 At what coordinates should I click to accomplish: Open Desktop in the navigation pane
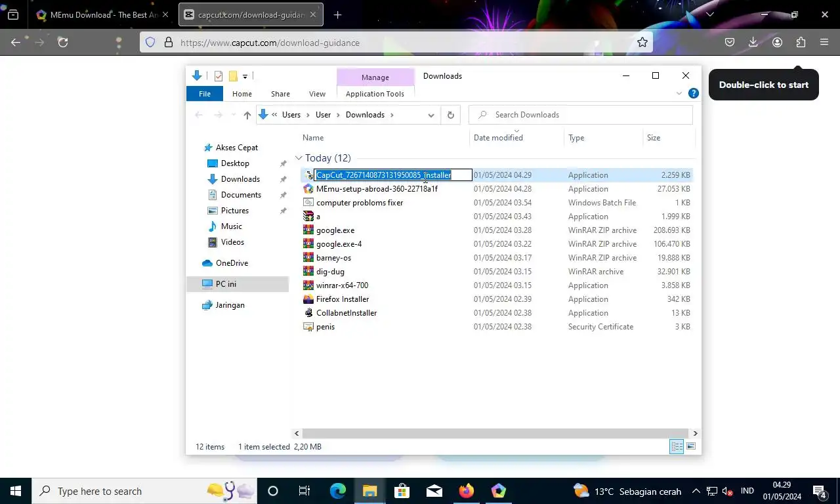(x=235, y=163)
